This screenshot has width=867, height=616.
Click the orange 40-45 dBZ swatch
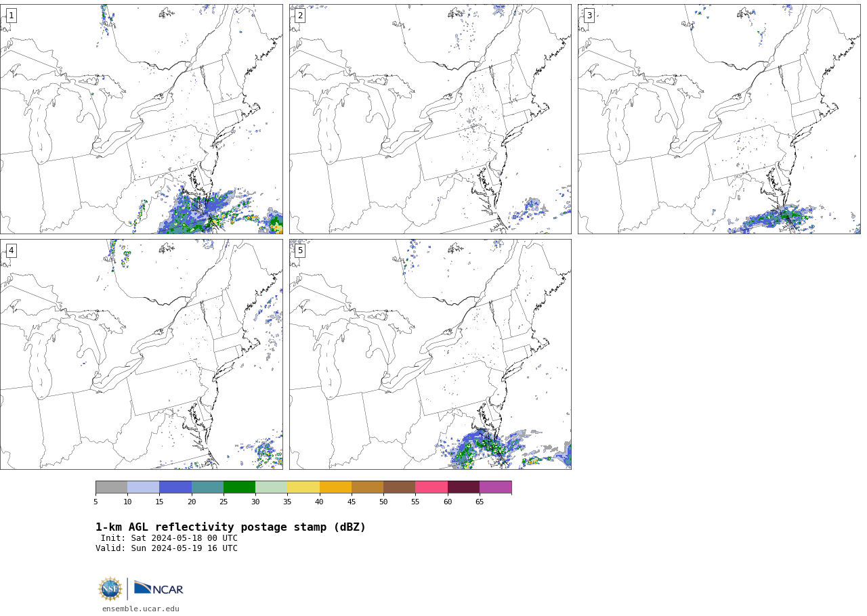point(335,487)
